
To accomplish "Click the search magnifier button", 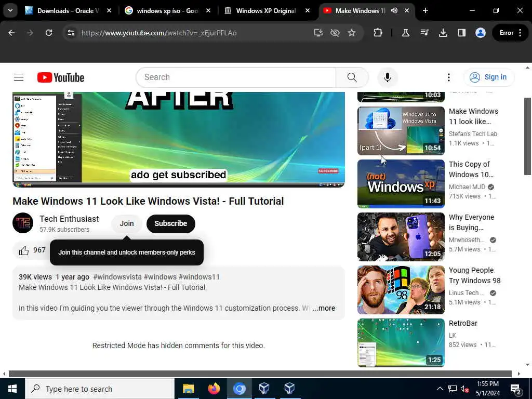I will click(352, 77).
